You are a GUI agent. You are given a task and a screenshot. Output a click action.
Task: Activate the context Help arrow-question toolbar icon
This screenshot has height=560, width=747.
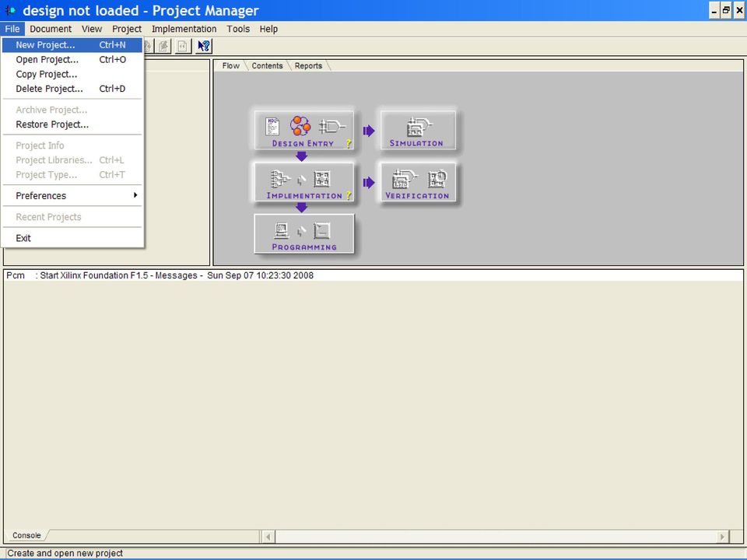click(204, 46)
